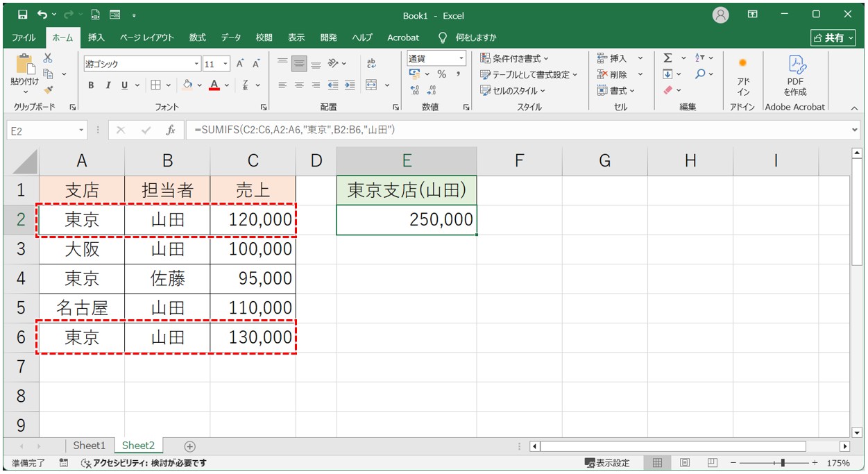This screenshot has height=474, width=868.
Task: Apply borders to the cell
Action: [x=155, y=85]
